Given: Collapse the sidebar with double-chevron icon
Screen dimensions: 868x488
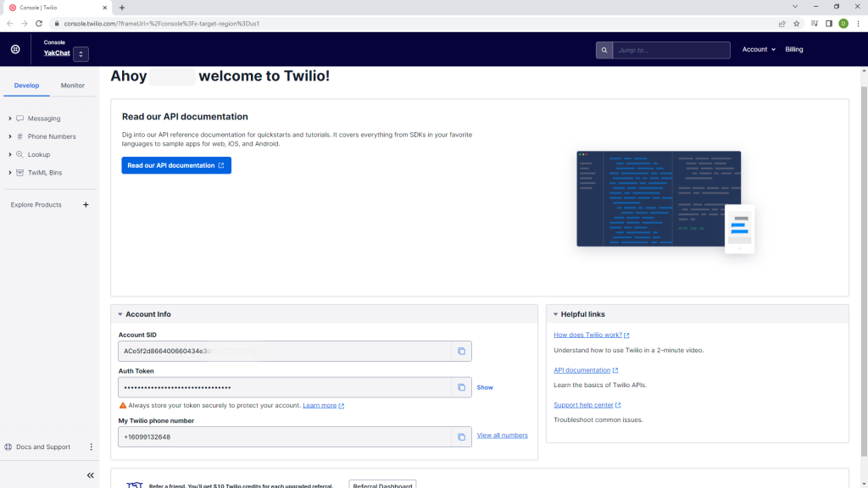Looking at the screenshot, I should (x=91, y=475).
